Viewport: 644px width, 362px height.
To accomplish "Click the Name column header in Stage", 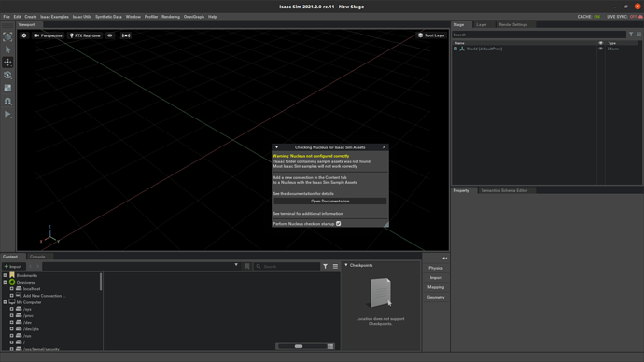I will point(459,43).
